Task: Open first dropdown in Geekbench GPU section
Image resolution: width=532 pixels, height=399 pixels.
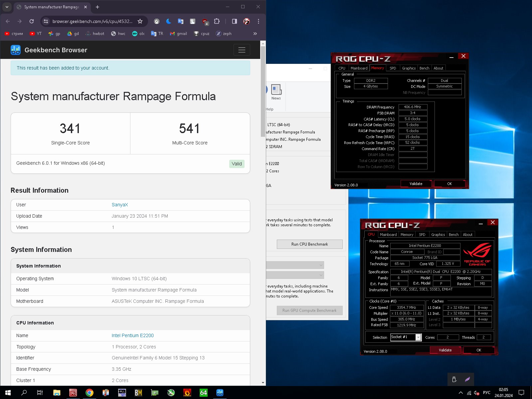Action: pyautogui.click(x=295, y=265)
